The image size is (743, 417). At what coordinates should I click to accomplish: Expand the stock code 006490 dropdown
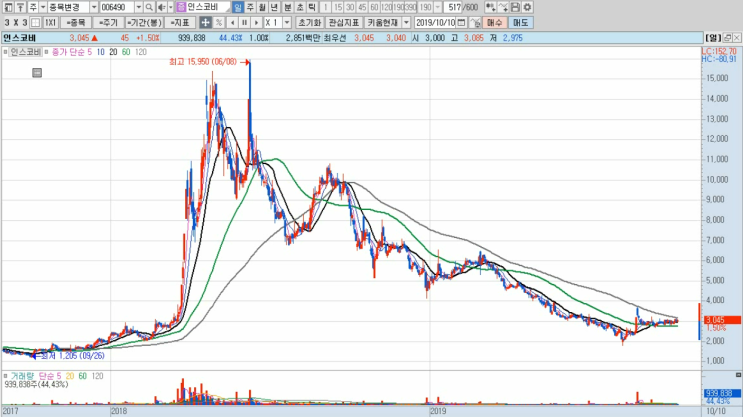click(x=139, y=7)
